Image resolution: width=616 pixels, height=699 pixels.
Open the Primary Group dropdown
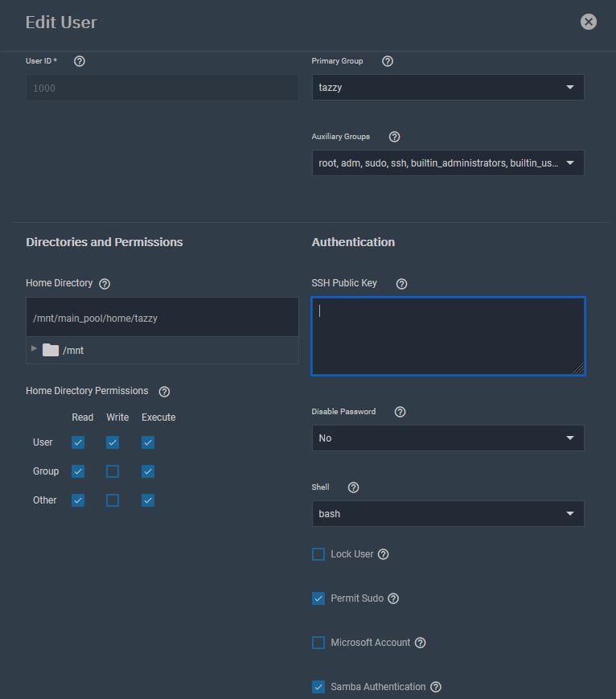[447, 88]
